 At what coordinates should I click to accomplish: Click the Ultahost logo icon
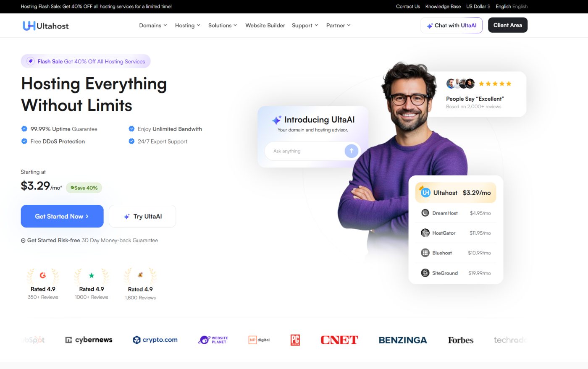[29, 26]
